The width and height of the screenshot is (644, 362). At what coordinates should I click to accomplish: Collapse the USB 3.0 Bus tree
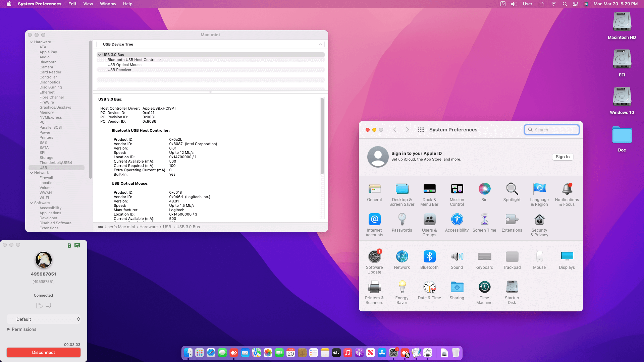pyautogui.click(x=100, y=55)
